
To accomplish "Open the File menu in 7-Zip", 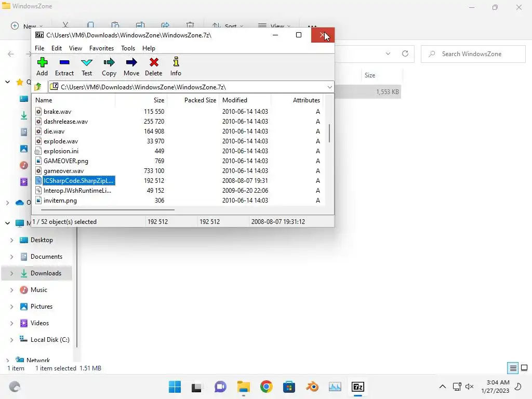I will tap(39, 48).
